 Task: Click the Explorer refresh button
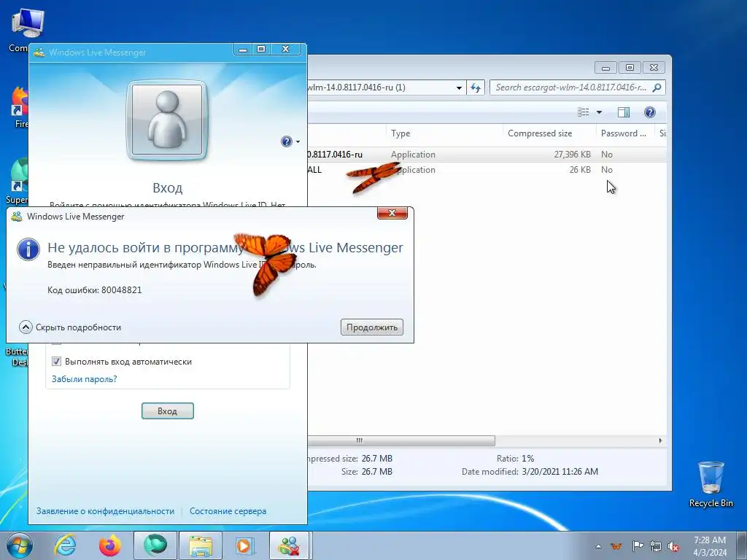475,87
